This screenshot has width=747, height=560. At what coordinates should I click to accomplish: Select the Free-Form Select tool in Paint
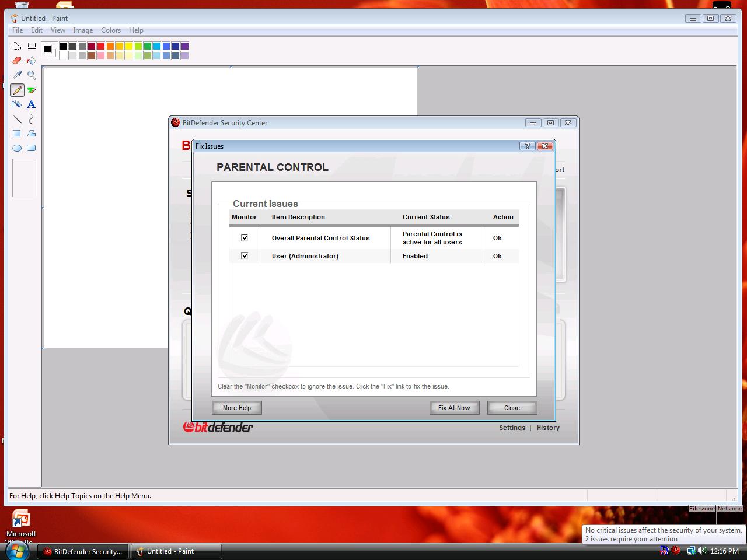[17, 46]
